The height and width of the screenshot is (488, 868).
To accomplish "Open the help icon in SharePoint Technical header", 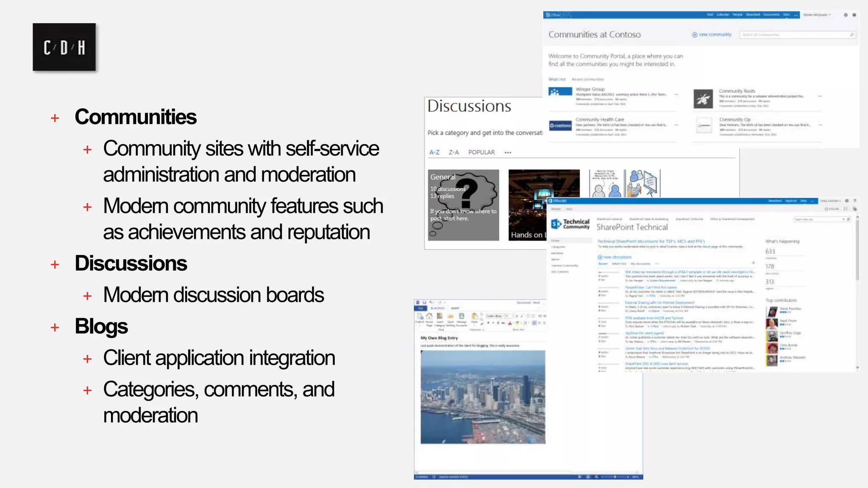I will 855,201.
